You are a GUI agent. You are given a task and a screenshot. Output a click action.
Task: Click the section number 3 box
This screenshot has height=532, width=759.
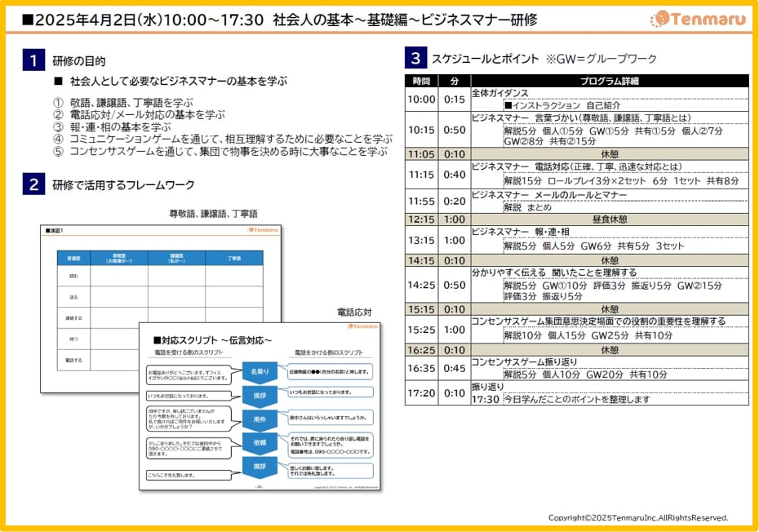pyautogui.click(x=415, y=58)
